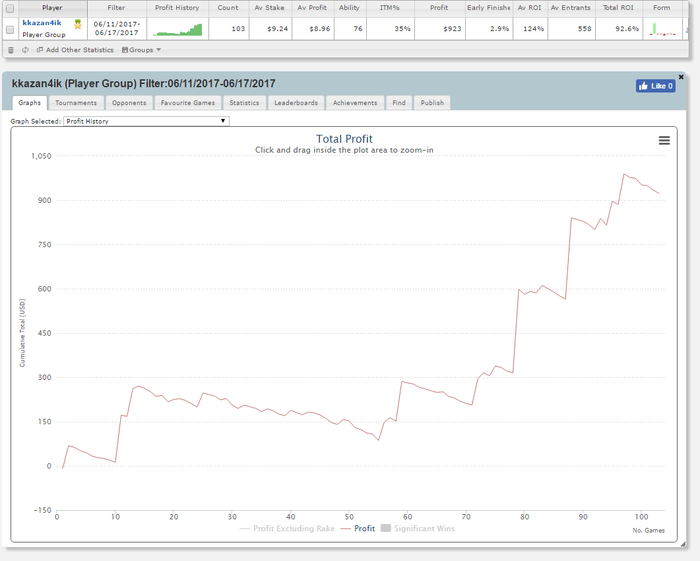700x561 pixels.
Task: Open the Graph Selected dropdown
Action: pyautogui.click(x=146, y=121)
